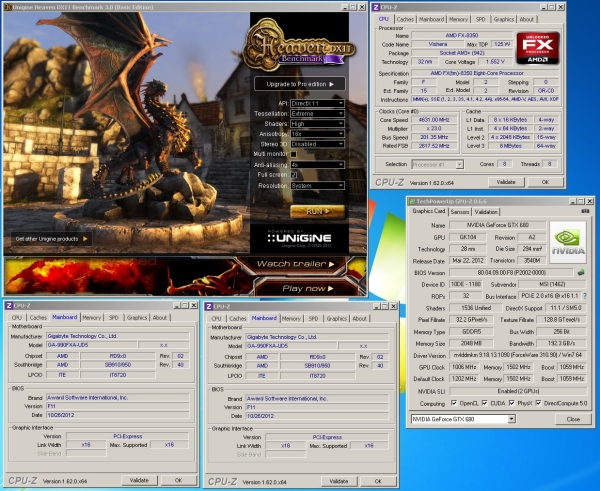
Task: Switch to Caches tab in top-right CPU-Z
Action: pos(405,19)
